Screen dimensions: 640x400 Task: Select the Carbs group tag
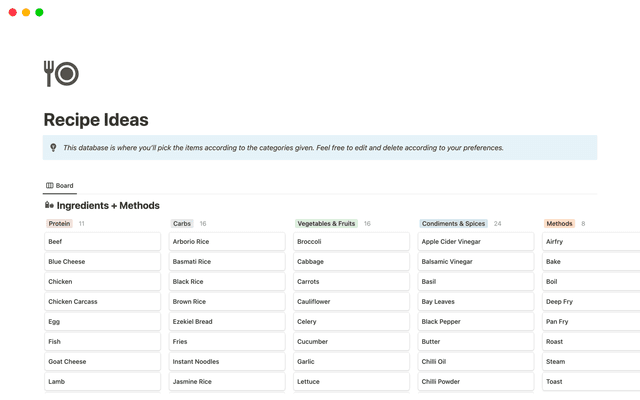click(x=182, y=224)
